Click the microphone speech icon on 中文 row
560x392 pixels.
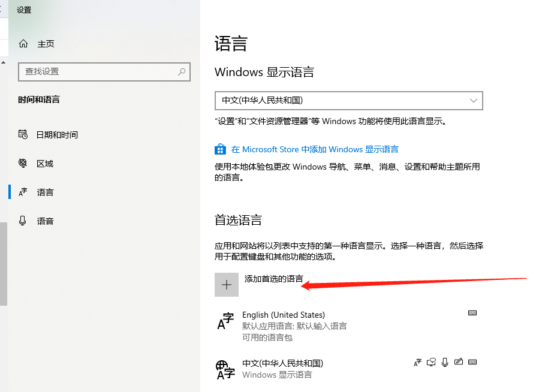445,362
